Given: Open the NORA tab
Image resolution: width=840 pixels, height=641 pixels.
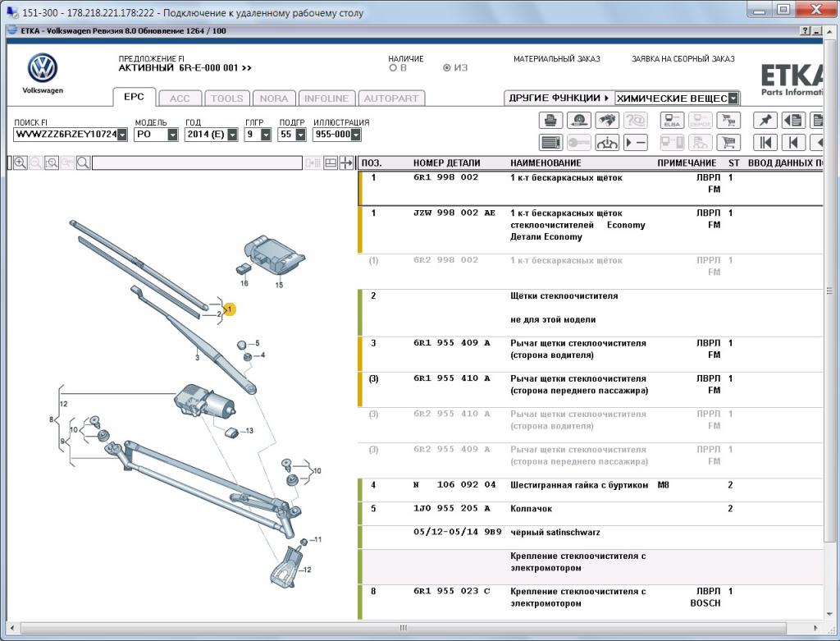Looking at the screenshot, I should (x=274, y=98).
